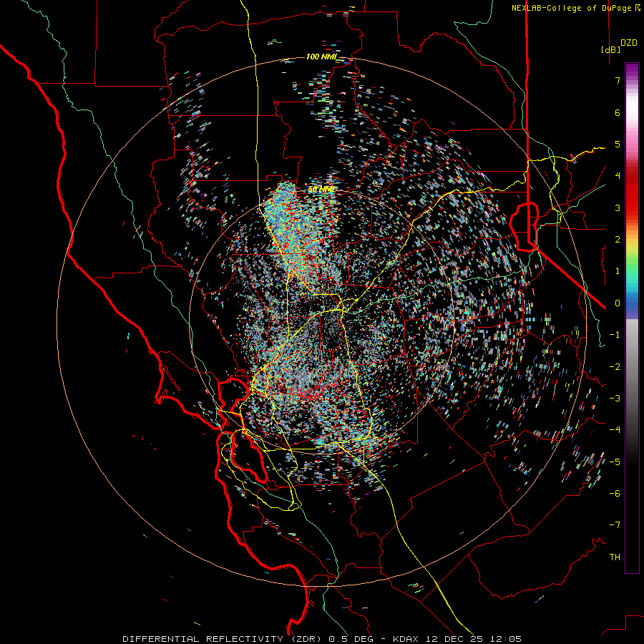This screenshot has height=644, width=644.
Task: Click the 4 value on the color scale
Action: [x=618, y=176]
